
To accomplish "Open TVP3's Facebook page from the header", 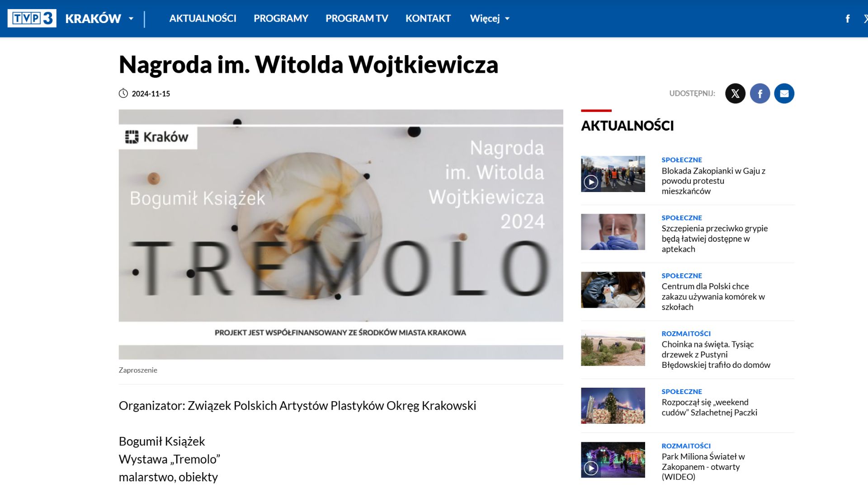I will (x=848, y=18).
